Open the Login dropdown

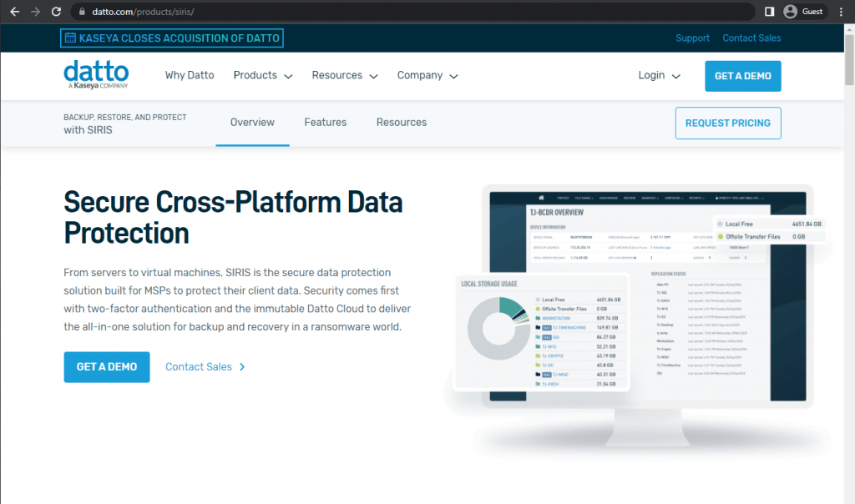click(x=660, y=75)
